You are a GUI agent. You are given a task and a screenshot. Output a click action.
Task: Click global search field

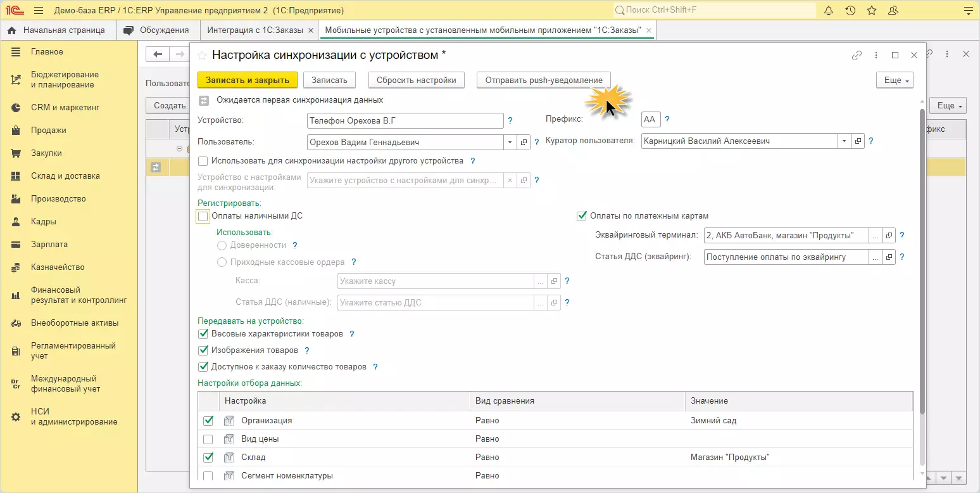(714, 11)
